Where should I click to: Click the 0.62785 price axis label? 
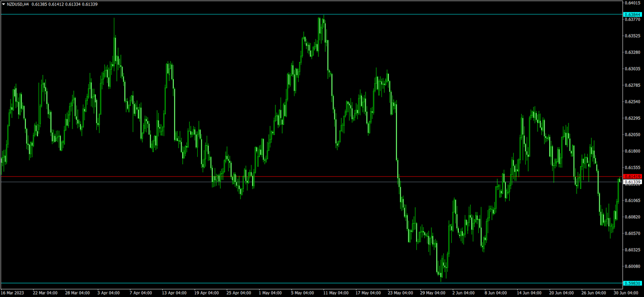pyautogui.click(x=633, y=85)
